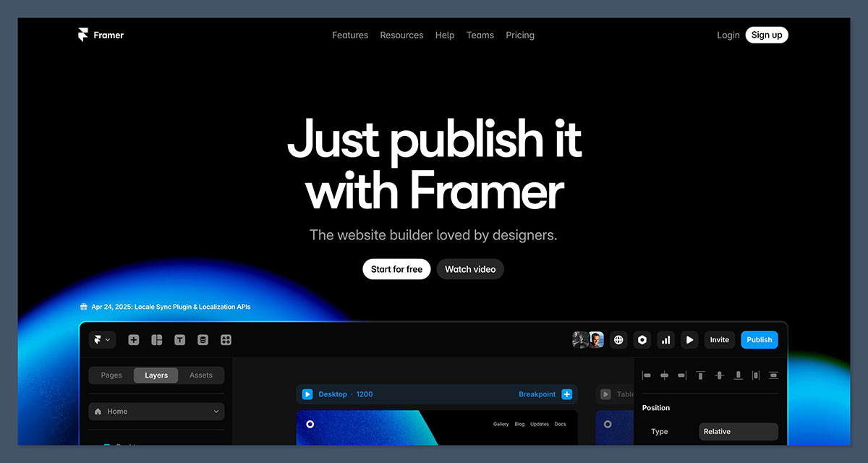Click the play icon on Desktop breakpoint bar
This screenshot has width=868, height=463.
307,394
